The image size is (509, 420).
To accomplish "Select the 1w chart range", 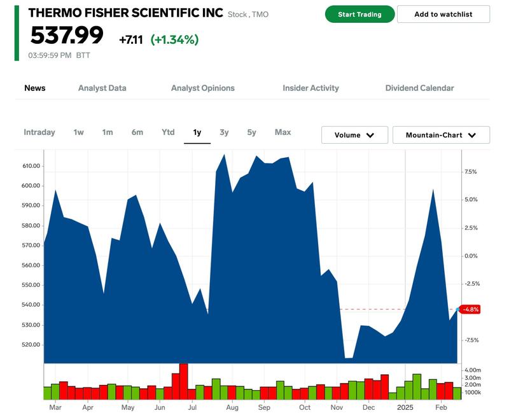I will point(78,132).
